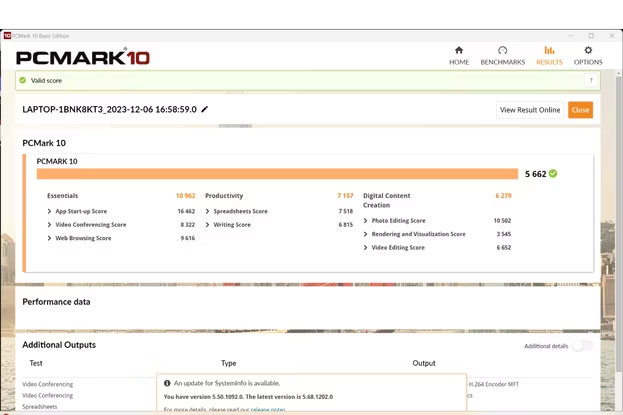This screenshot has width=623, height=415.
Task: Click the Digital Content Creation score 6 279
Action: [x=503, y=196]
